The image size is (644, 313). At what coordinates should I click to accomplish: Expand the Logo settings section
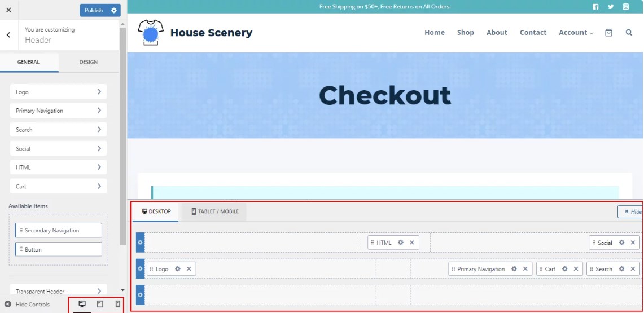click(58, 92)
